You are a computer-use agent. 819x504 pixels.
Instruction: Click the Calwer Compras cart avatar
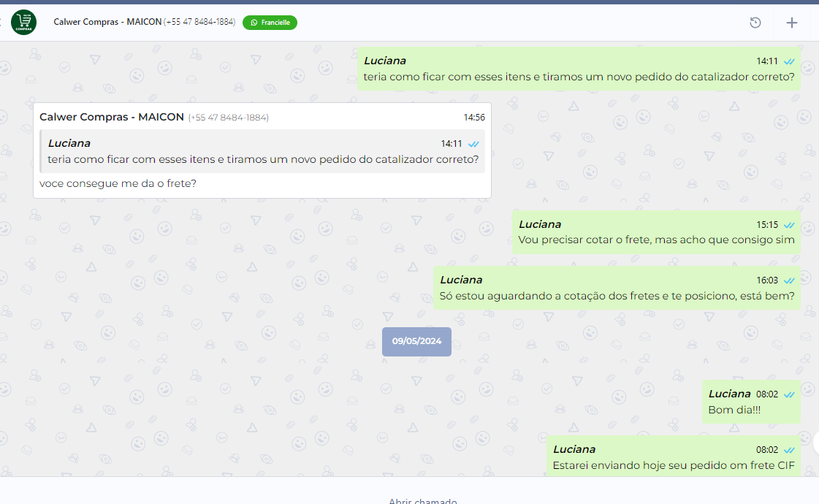coord(24,23)
